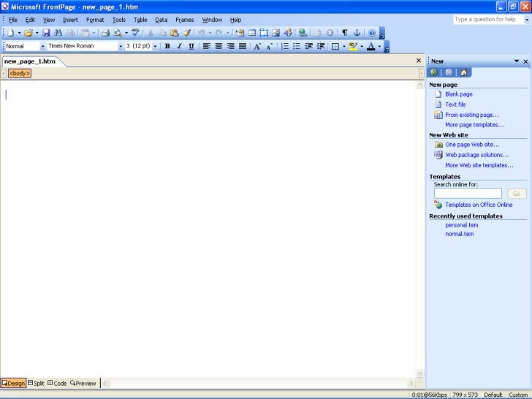Click Preview in Browser magnifier icon
Screen dimensions: 532x399
tap(118, 33)
